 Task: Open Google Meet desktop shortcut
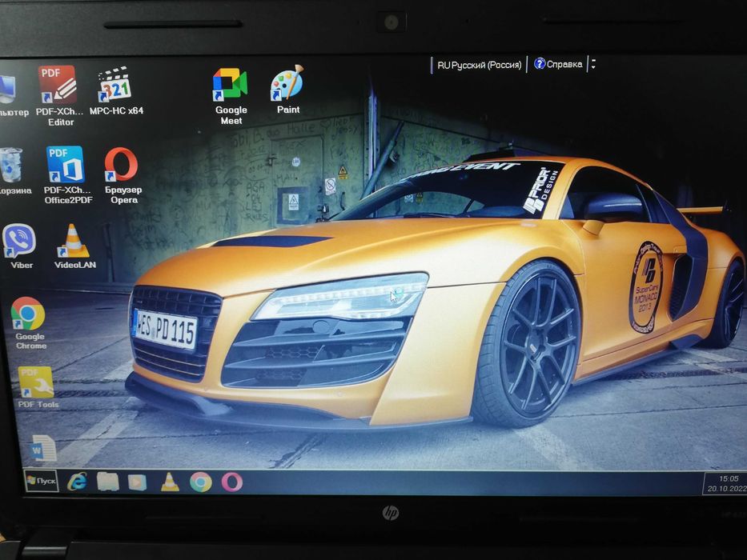pyautogui.click(x=231, y=96)
